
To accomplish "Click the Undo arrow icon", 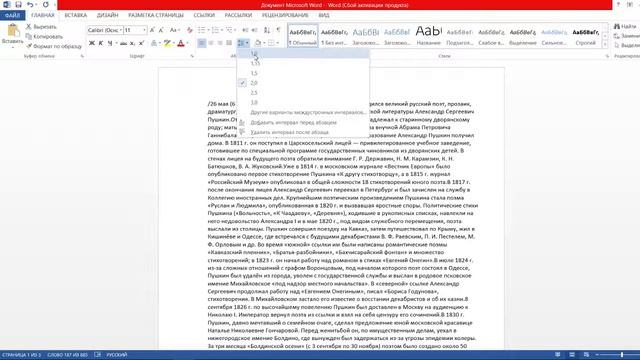I will 30,4.
